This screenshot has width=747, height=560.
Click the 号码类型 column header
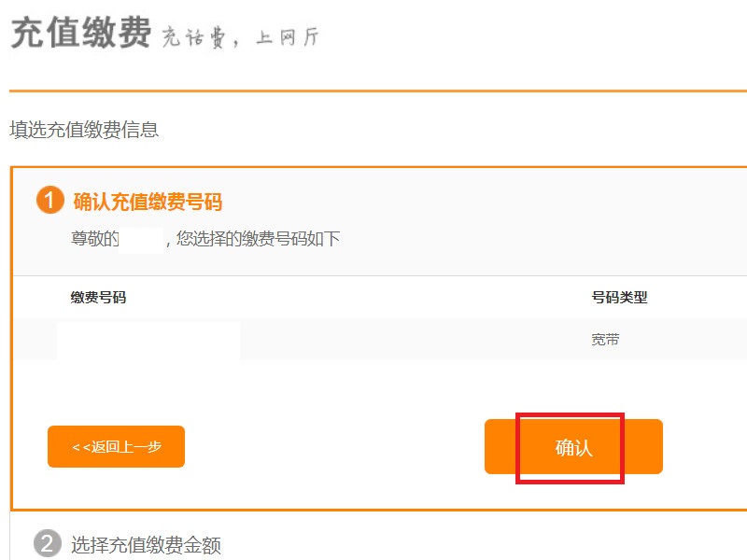pyautogui.click(x=619, y=298)
